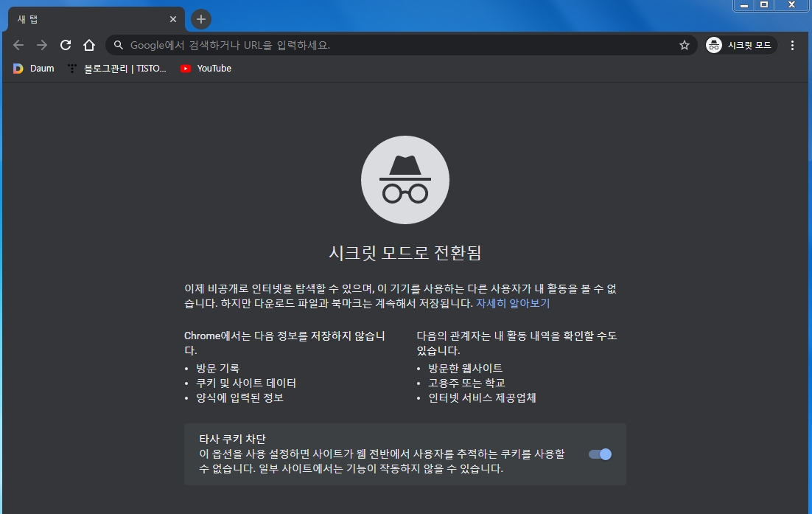The width and height of the screenshot is (812, 514).
Task: Click the 쿠키 및 사이트 데이터 item
Action: point(246,383)
